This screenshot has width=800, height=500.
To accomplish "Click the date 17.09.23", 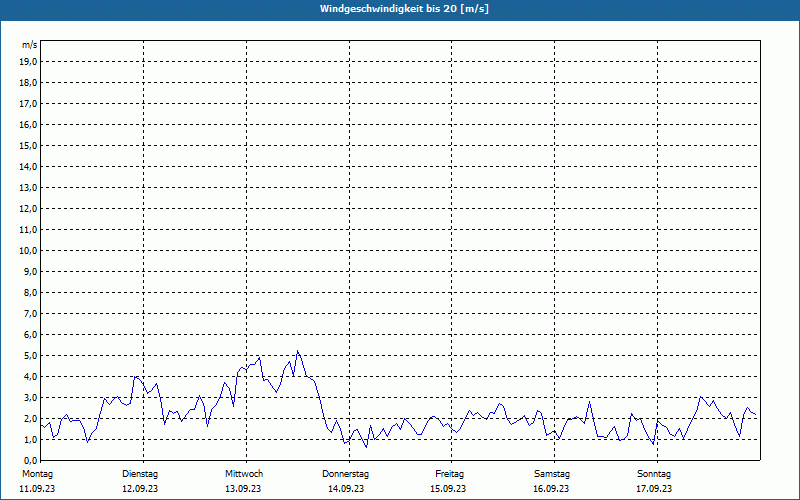I will tap(654, 489).
